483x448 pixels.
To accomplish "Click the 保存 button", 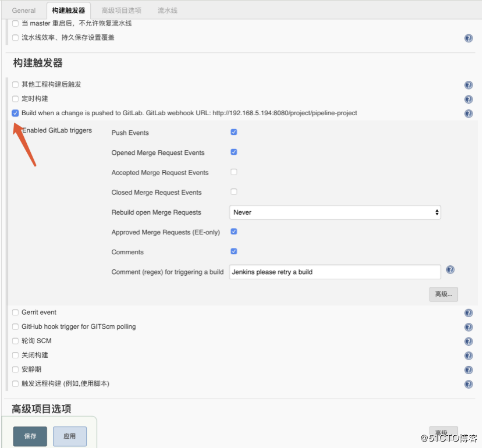I will pyautogui.click(x=30, y=436).
